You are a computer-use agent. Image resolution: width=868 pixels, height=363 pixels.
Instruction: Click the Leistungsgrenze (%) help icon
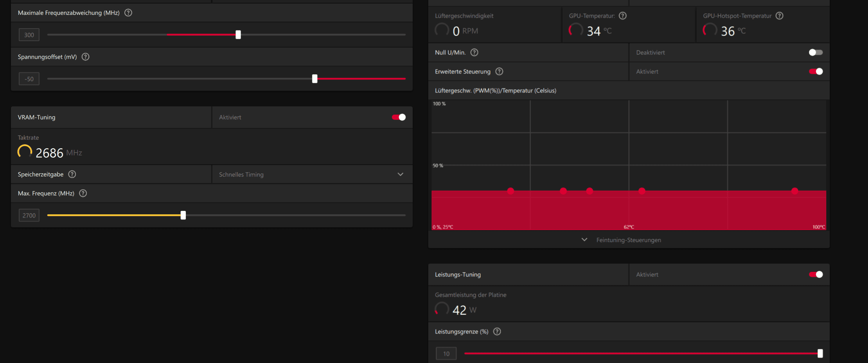click(x=497, y=332)
